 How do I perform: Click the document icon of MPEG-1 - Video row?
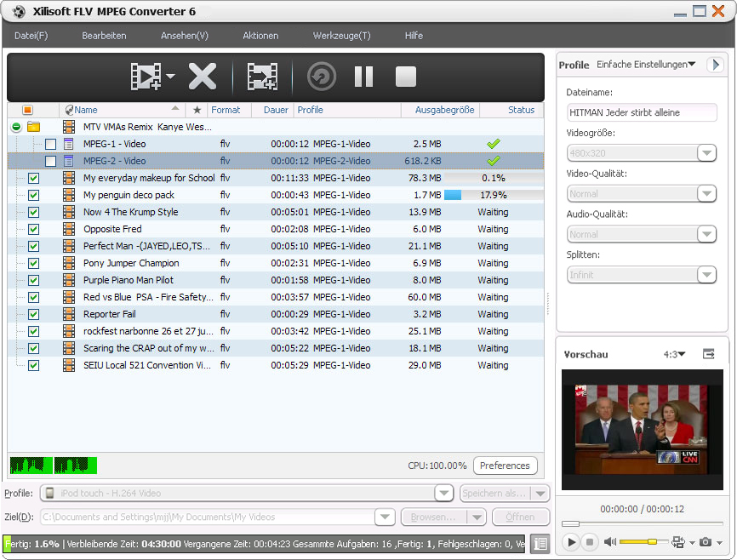[x=69, y=144]
